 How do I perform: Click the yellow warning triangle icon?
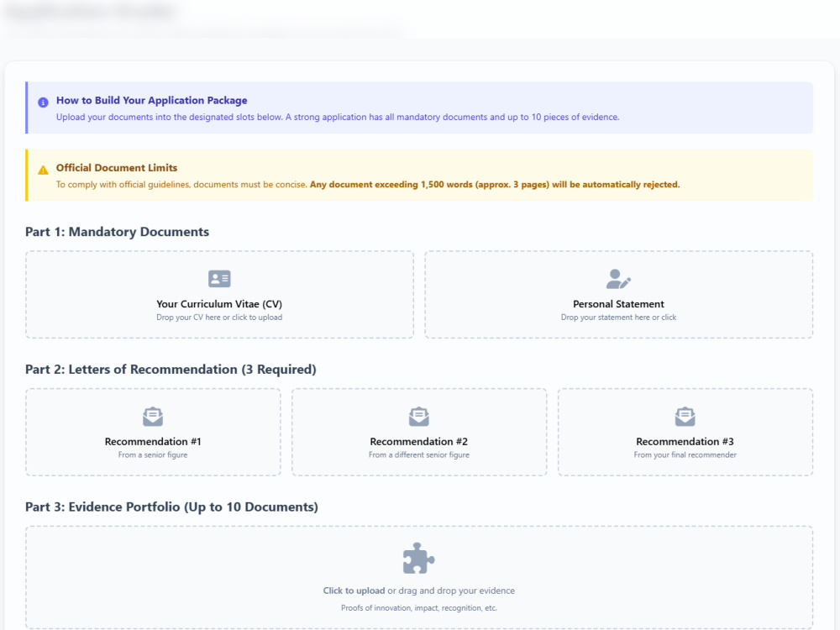(43, 170)
